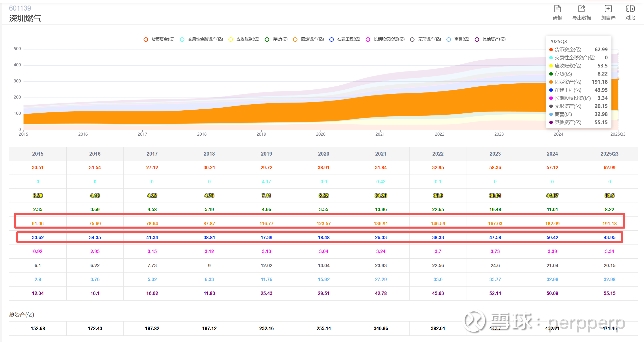Toggle 在建工程(亿) legend marker
Screen dimensions: 644x342
(332, 39)
